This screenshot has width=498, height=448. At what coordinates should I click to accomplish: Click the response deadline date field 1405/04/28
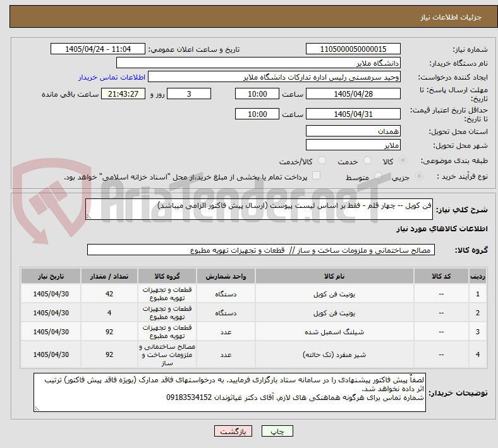(353, 94)
